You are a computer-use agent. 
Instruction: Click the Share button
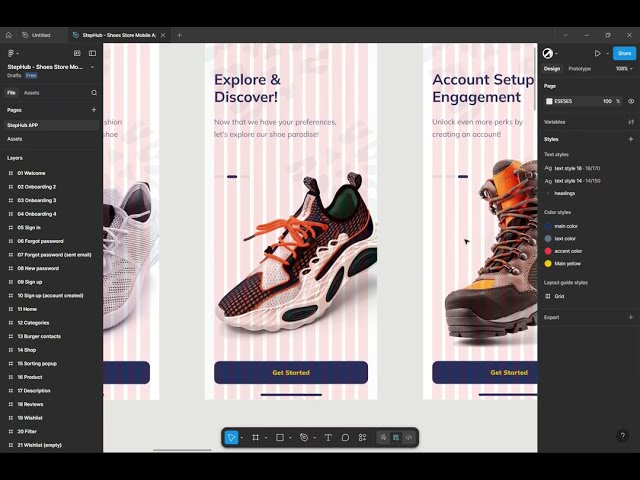point(624,53)
